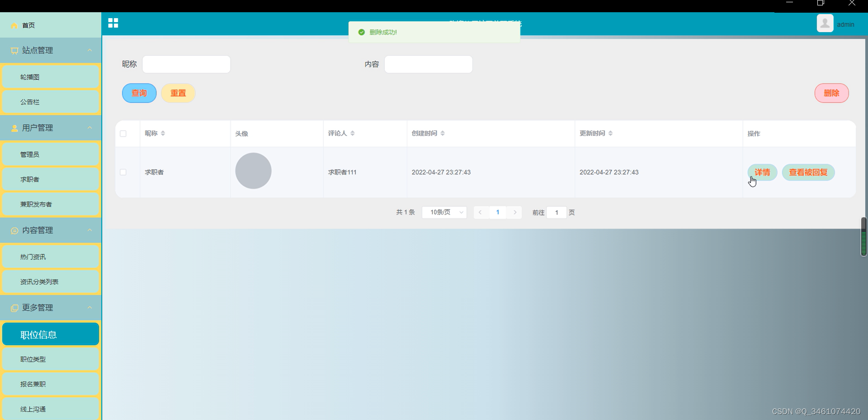
Task: Open 求职者 sidebar menu item
Action: point(51,179)
